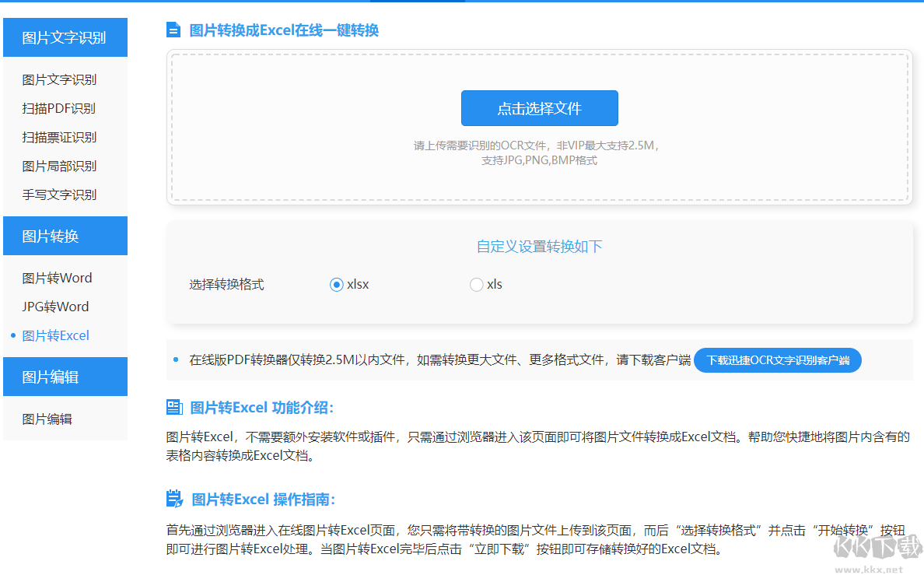This screenshot has width=924, height=575.
Task: Click the icon before 图片转Excel 操作指南 heading
Action: [x=174, y=500]
